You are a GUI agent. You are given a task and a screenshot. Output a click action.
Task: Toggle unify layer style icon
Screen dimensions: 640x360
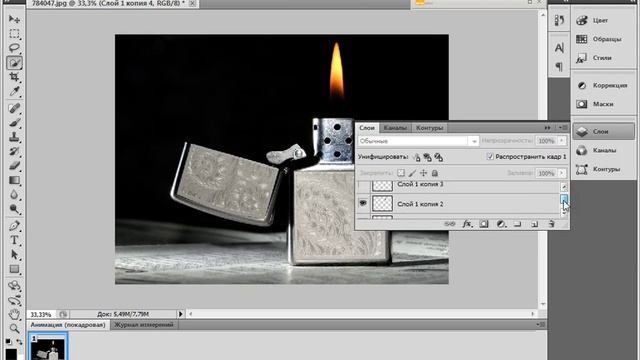coord(438,157)
